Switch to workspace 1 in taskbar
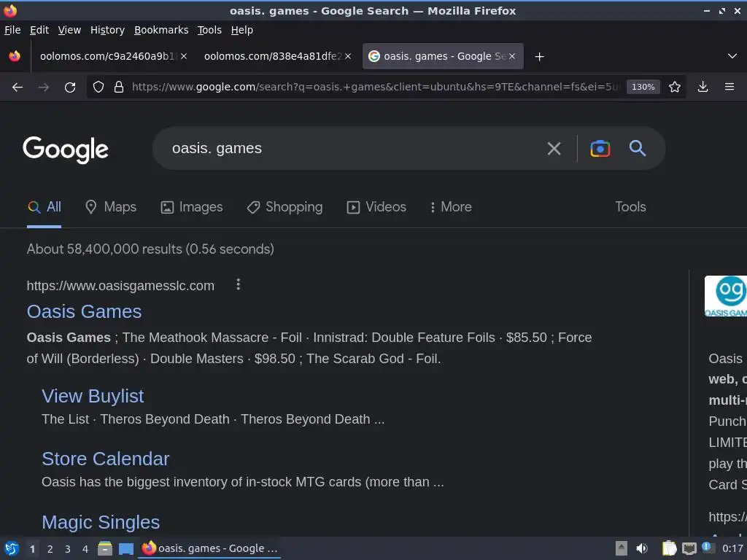Screen dimensions: 747x560 (x=32, y=549)
